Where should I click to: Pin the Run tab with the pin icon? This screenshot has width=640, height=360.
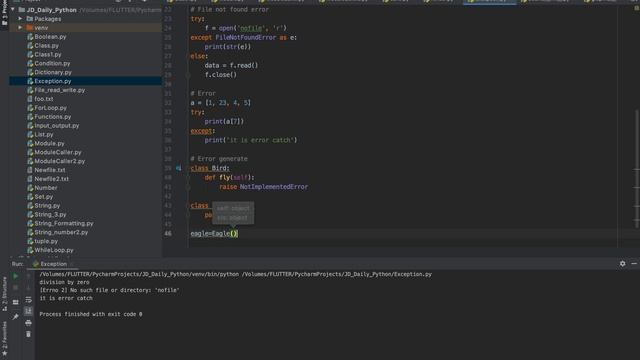click(16, 317)
